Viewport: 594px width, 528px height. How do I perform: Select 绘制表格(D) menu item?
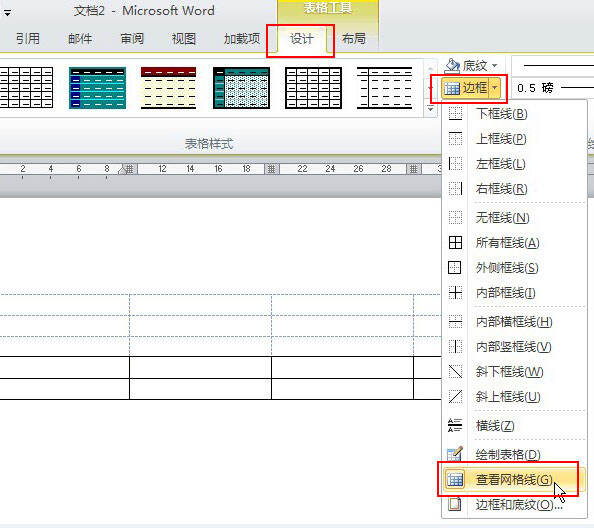(514, 455)
